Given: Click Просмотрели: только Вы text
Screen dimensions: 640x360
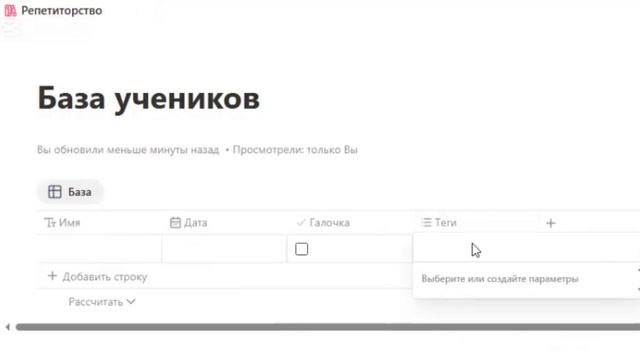Looking at the screenshot, I should 295,150.
